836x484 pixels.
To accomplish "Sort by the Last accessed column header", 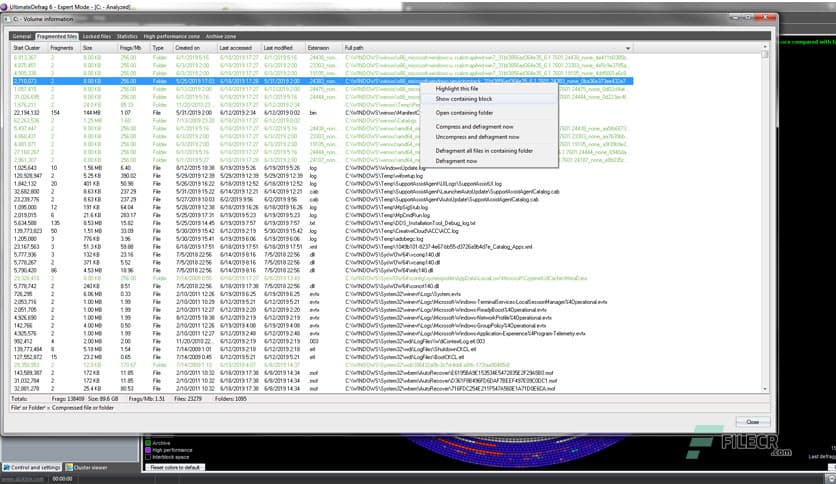I will click(x=239, y=48).
